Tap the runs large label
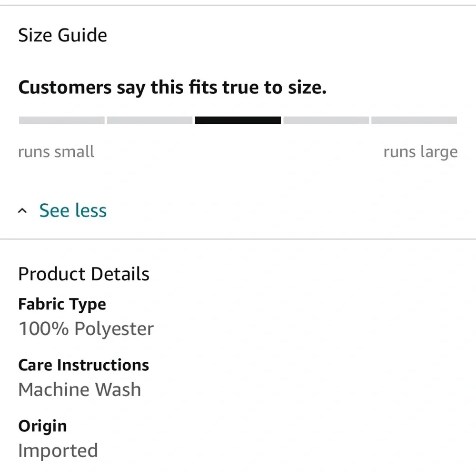This screenshot has width=476, height=476. tap(420, 152)
